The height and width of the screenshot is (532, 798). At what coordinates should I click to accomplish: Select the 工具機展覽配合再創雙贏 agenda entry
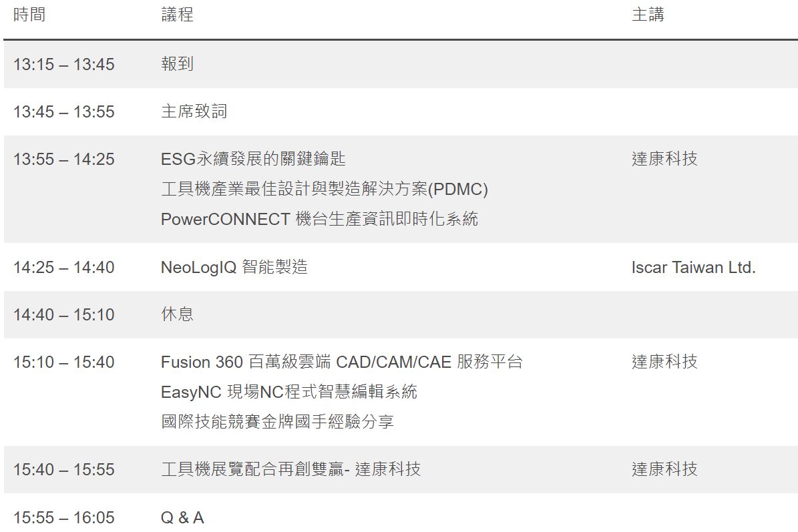click(x=290, y=469)
